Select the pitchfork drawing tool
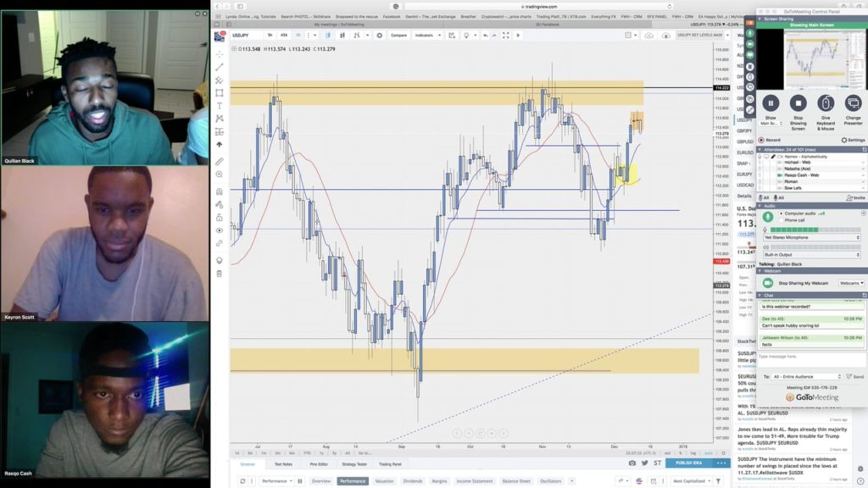 220,80
